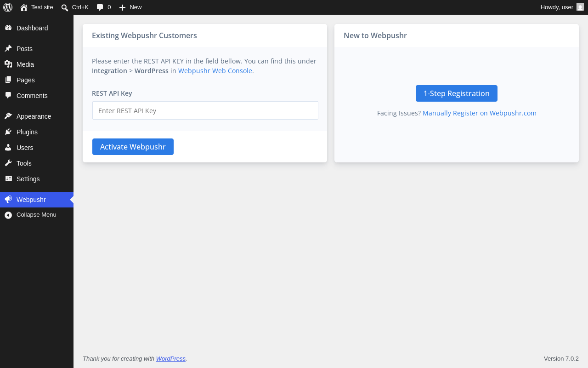Visit the Test site link
Image resolution: width=588 pixels, height=368 pixels.
(x=42, y=7)
